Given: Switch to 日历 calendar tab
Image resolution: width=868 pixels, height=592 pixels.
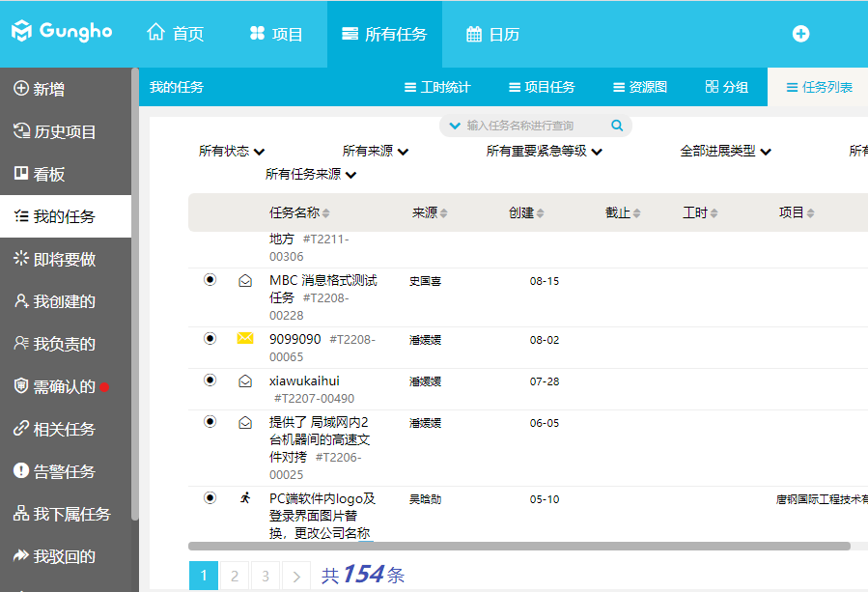Looking at the screenshot, I should click(x=492, y=34).
